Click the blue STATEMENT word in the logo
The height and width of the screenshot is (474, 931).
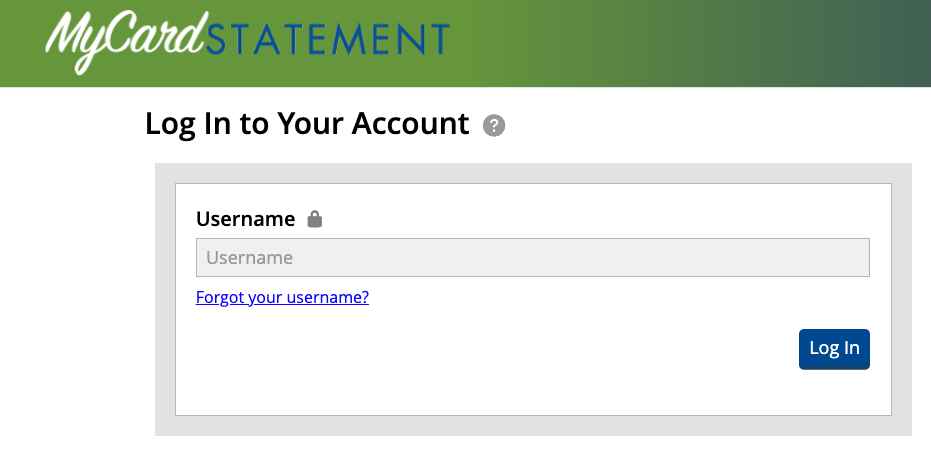point(328,40)
